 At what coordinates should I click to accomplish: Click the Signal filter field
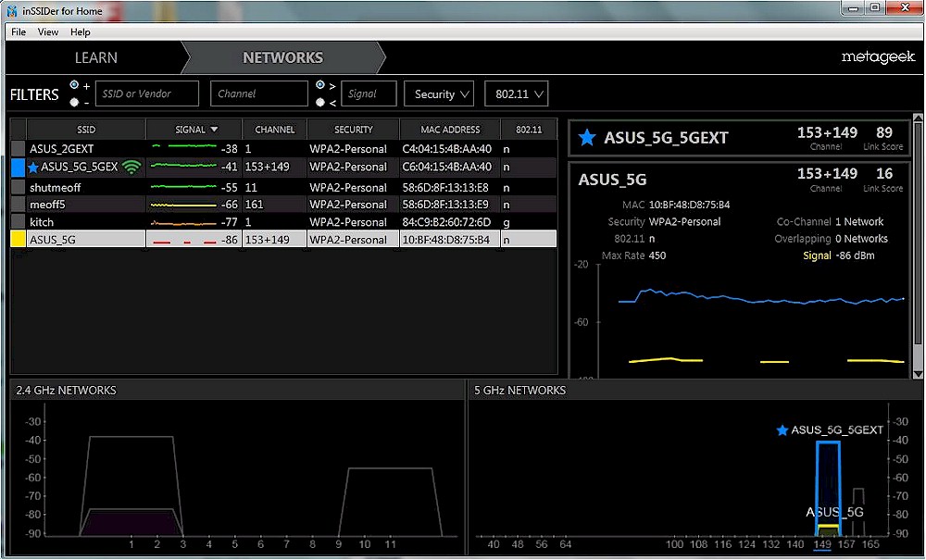369,93
